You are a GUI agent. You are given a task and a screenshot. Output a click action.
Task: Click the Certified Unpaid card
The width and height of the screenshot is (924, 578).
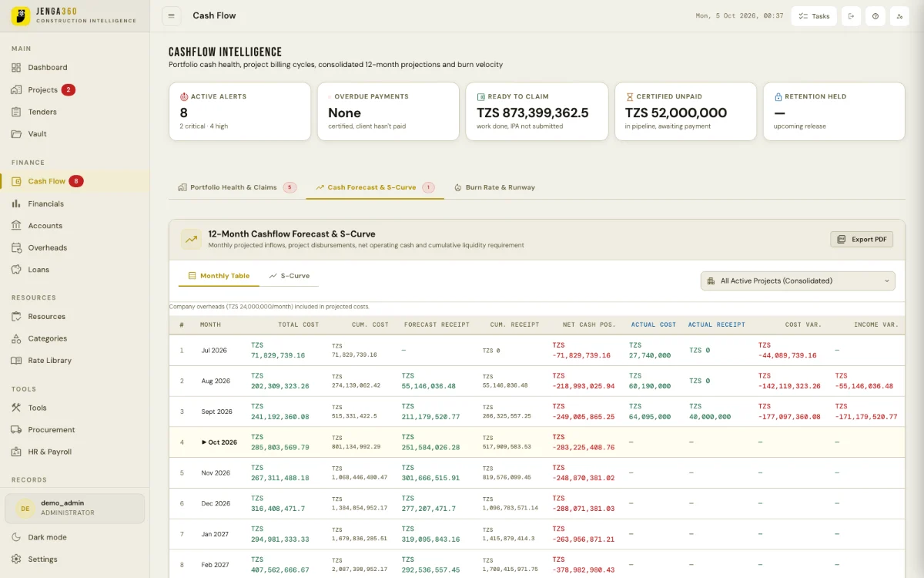[685, 112]
